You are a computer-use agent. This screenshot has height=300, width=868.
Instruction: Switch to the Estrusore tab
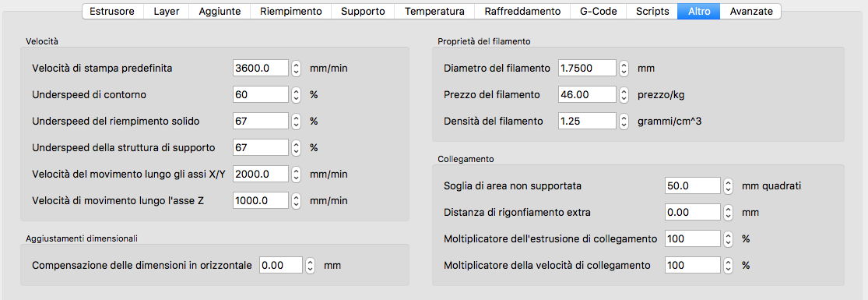(113, 11)
